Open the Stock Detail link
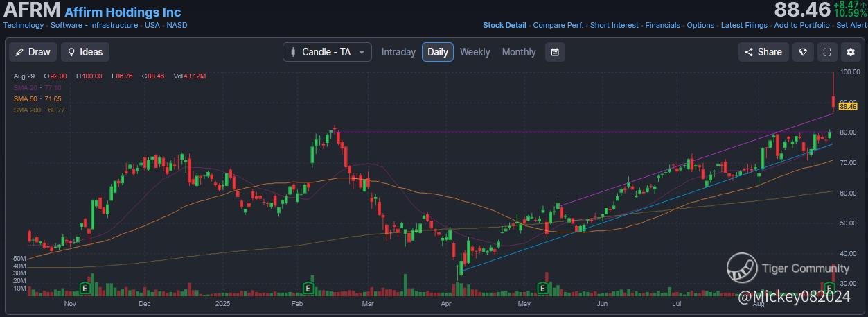 coord(504,25)
